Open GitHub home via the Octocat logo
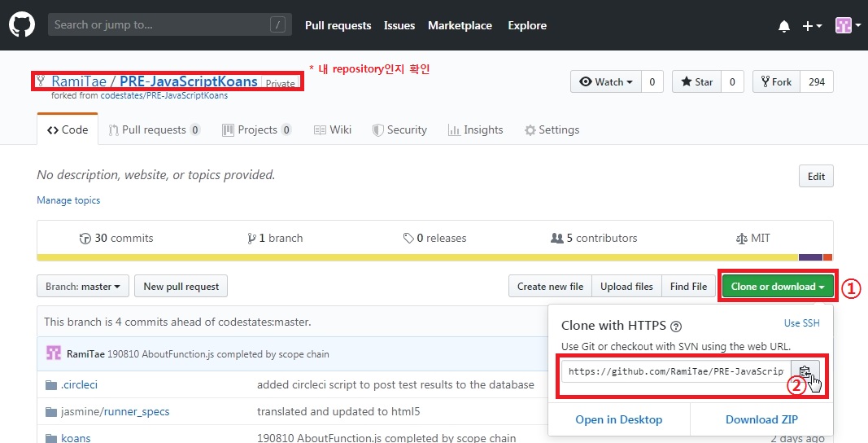The height and width of the screenshot is (443, 868). pos(22,25)
